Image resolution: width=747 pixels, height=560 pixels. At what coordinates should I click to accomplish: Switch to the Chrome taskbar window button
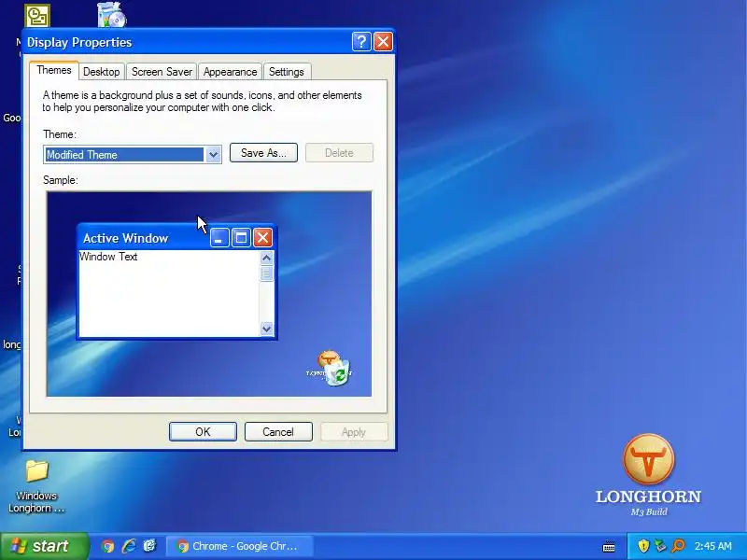point(239,546)
